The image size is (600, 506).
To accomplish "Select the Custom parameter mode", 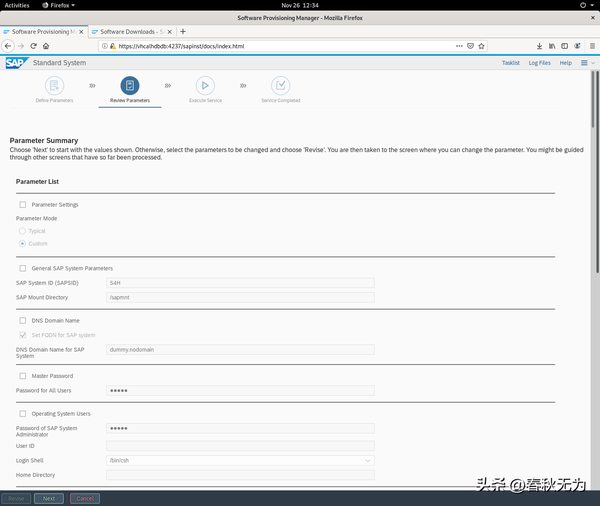I will [22, 243].
